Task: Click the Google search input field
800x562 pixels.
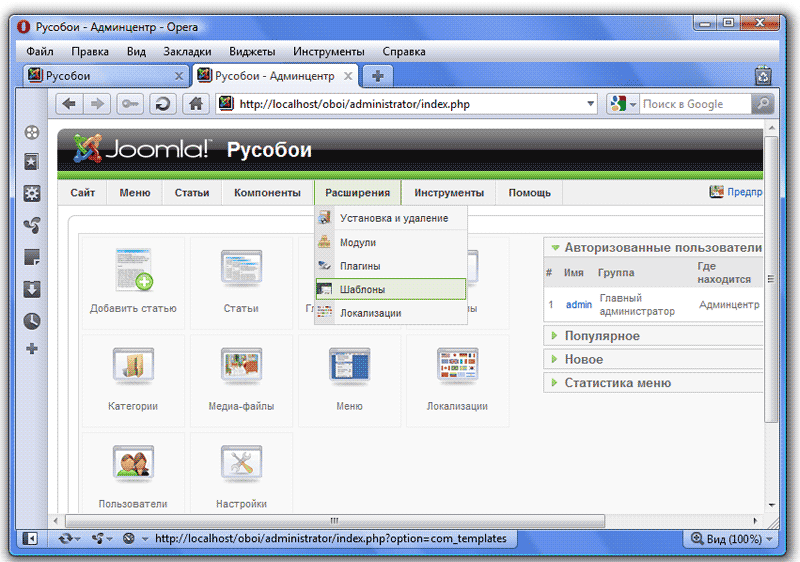Action: (694, 104)
